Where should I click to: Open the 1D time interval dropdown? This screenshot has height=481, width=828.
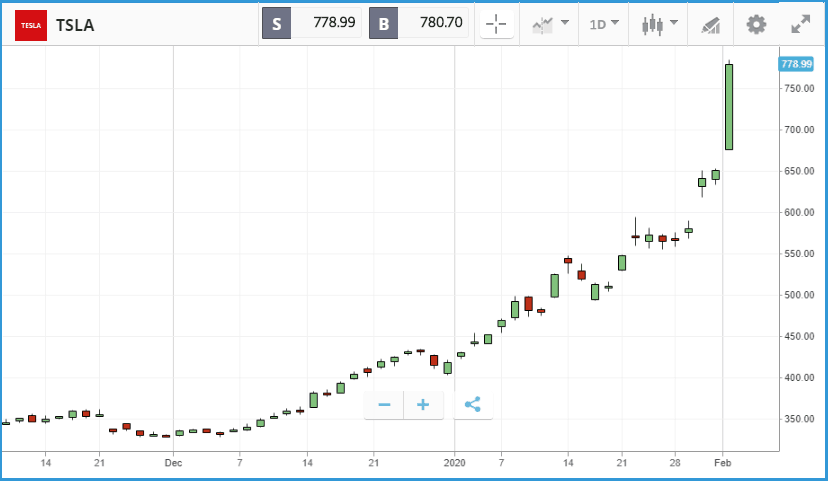[x=604, y=24]
